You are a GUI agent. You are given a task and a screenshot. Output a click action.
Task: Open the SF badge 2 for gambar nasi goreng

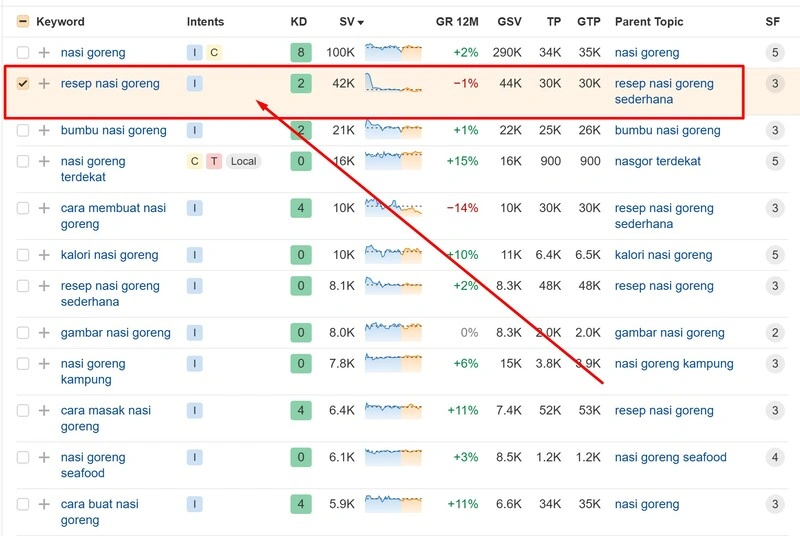[774, 333]
